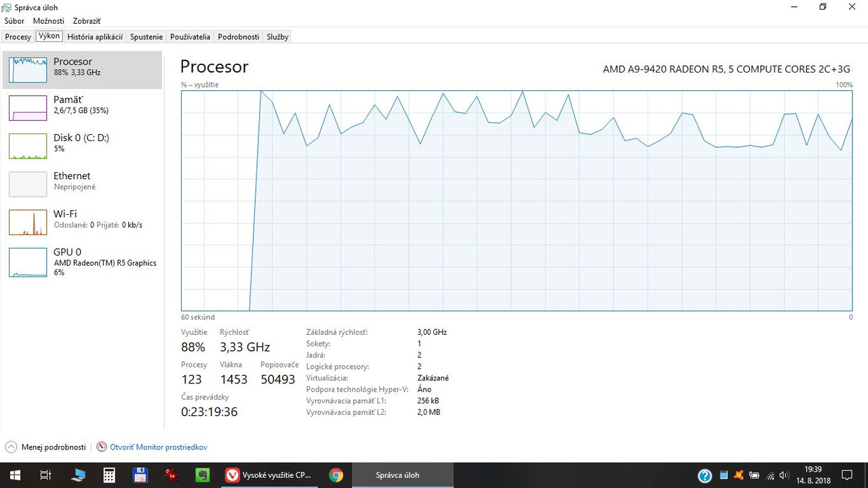
Task: Open the Evernote taskbar icon
Action: [202, 475]
